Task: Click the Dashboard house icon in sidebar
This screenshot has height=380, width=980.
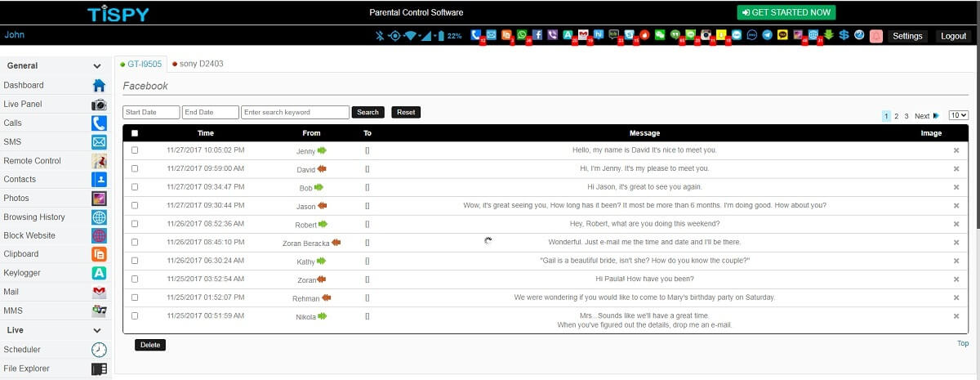Action: pos(99,85)
